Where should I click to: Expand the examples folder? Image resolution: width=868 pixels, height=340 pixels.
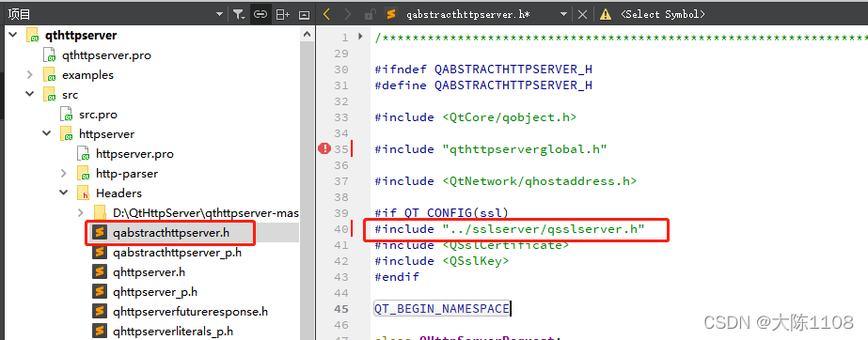[x=30, y=74]
